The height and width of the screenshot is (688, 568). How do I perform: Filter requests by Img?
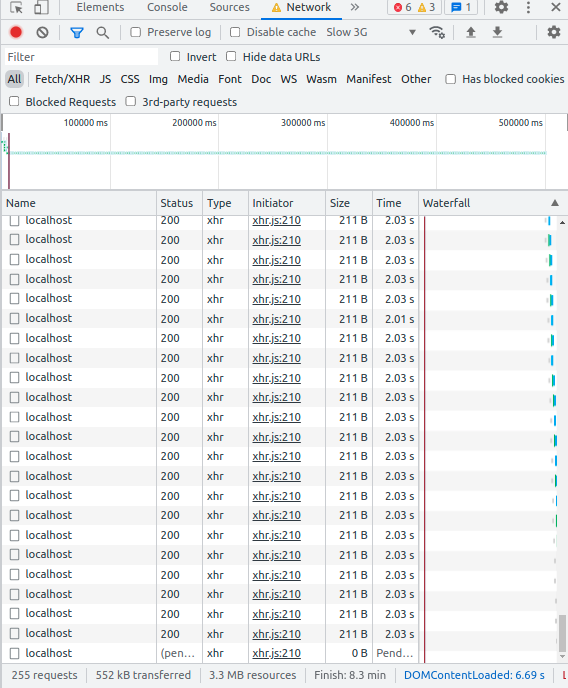point(158,79)
